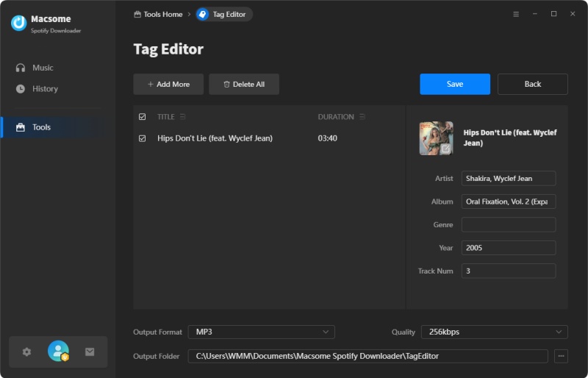588x378 pixels.
Task: Click the Macsome logo icon
Action: click(x=19, y=24)
